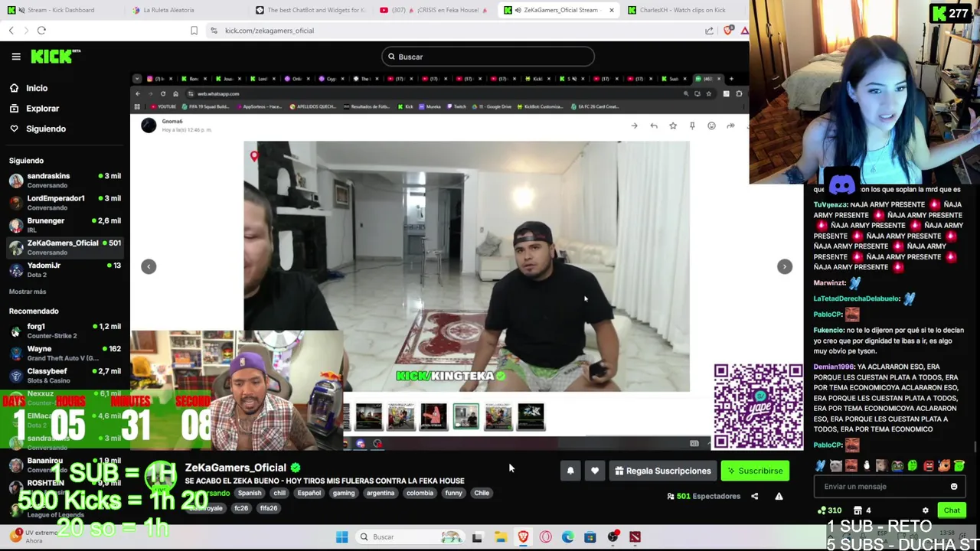Click the browser share page icon
The width and height of the screenshot is (980, 551).
click(709, 31)
